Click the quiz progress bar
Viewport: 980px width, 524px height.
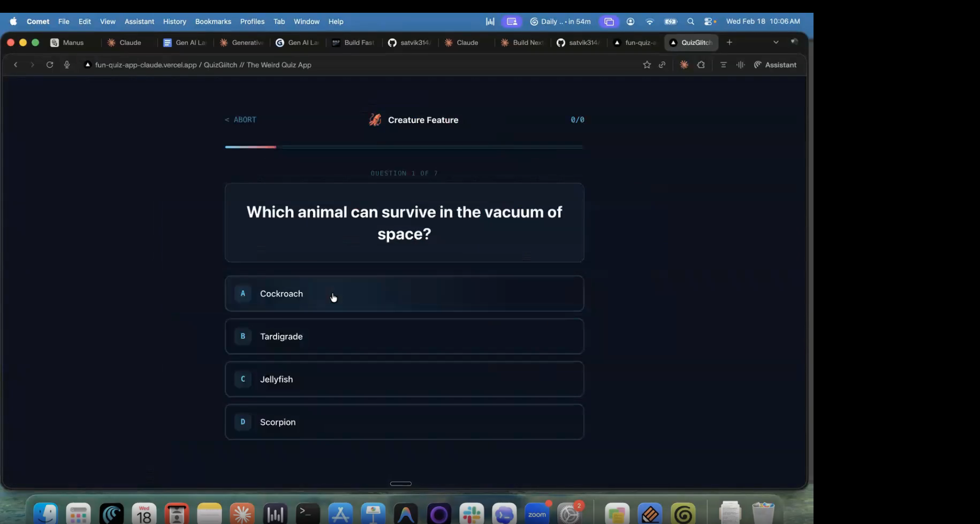pos(404,147)
